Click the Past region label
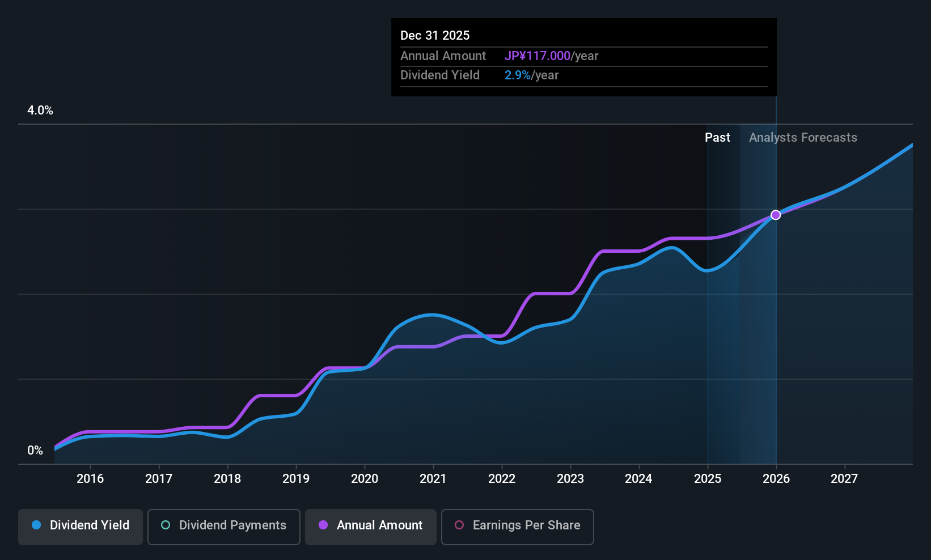Screen dimensions: 931x560 coord(717,137)
